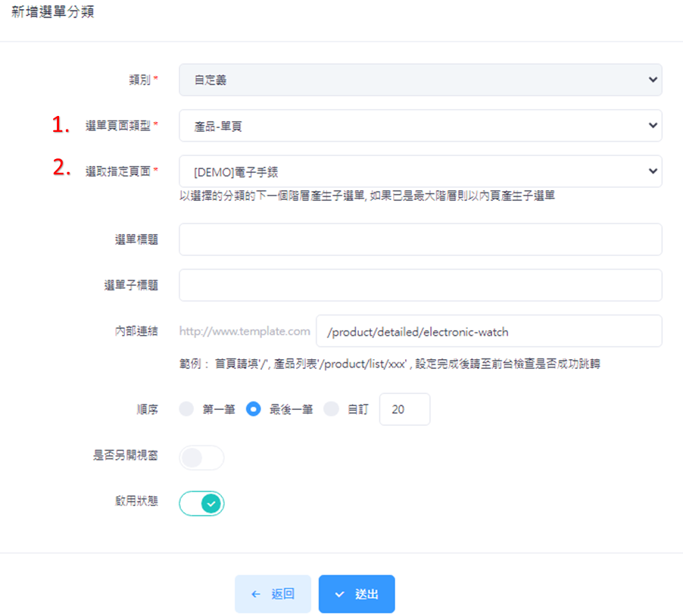683x616 pixels.
Task: Click the checkmark icon in 送出 button
Action: (x=339, y=594)
